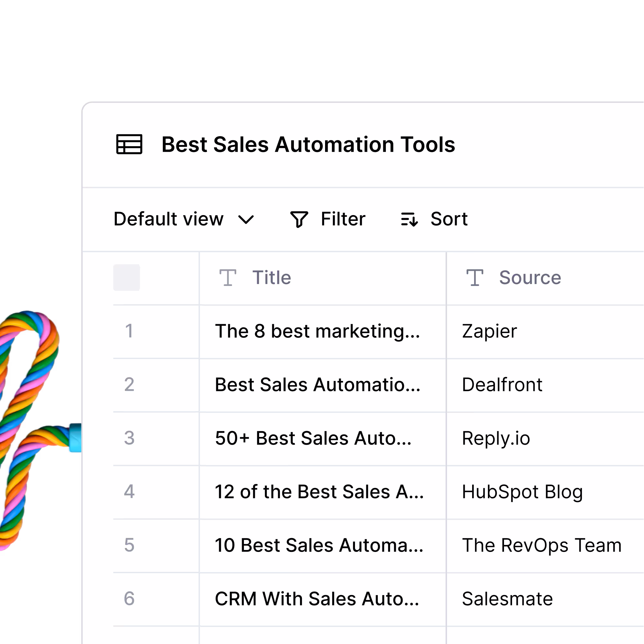Image resolution: width=644 pixels, height=644 pixels.
Task: Open the Default view dropdown
Action: click(184, 219)
